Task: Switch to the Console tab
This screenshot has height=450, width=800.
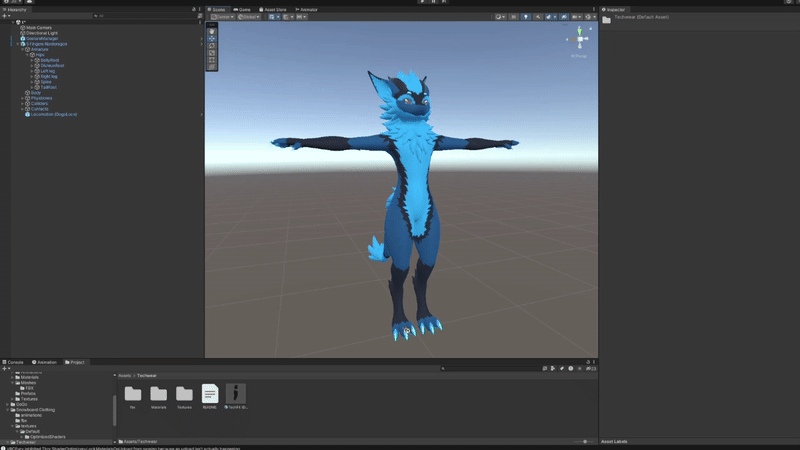Action: 13,362
